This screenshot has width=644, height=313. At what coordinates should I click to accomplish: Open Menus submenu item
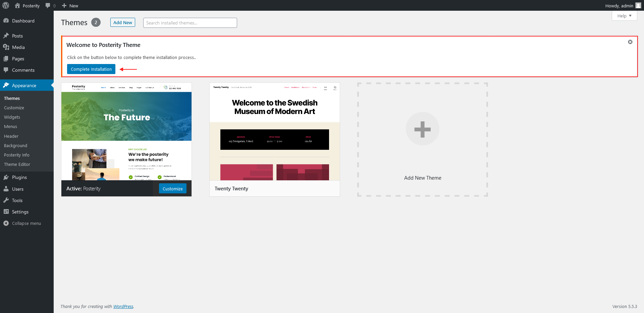[x=10, y=126]
